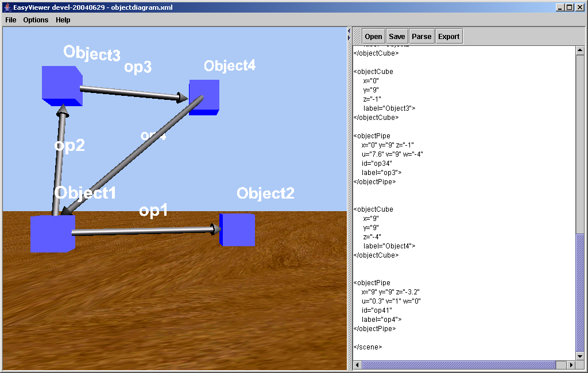
Task: Click the z="-1" attribute line
Action: pyautogui.click(x=372, y=99)
